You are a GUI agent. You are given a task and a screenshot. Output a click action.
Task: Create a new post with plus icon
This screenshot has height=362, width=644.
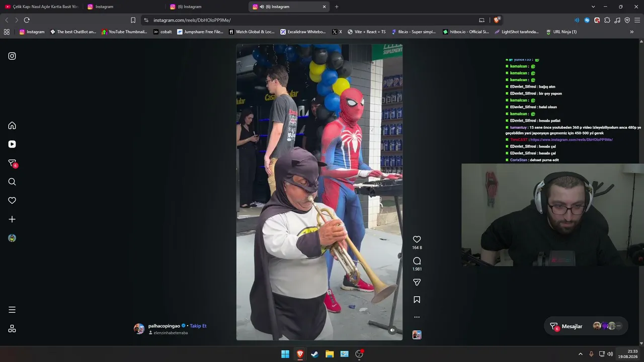point(12,219)
